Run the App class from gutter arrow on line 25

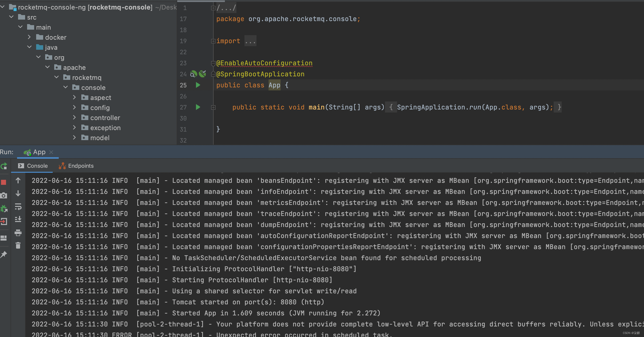click(198, 85)
